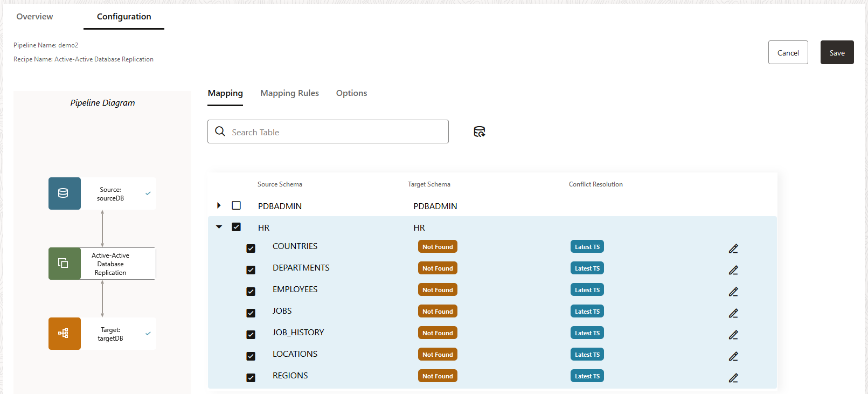Viewport: 868px width, 394px height.
Task: Click Latest TS badge for LOCATIONS
Action: pos(587,354)
